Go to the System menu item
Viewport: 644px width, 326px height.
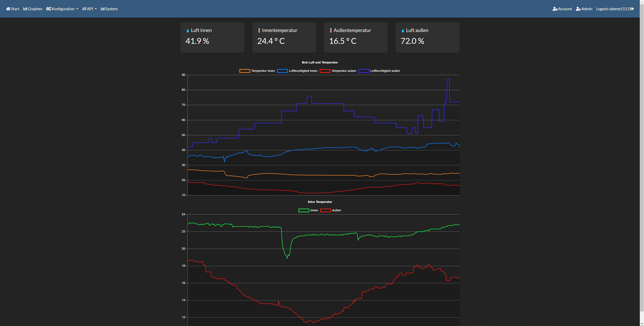tap(111, 9)
